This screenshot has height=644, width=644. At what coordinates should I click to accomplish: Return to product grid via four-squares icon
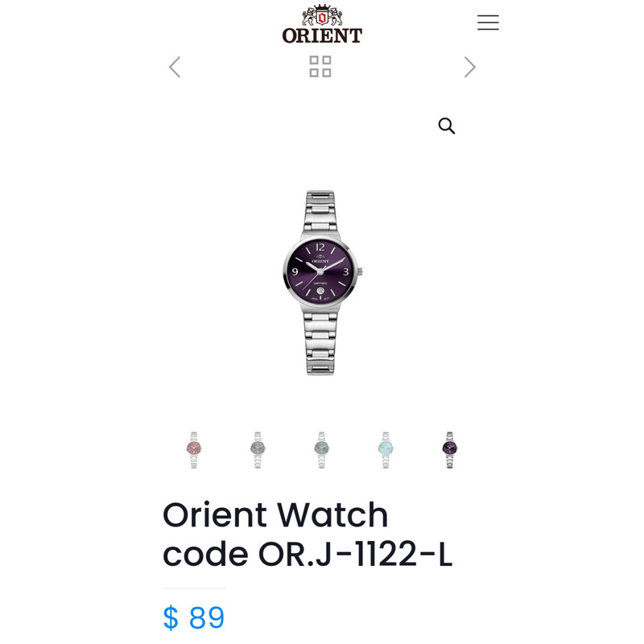click(x=320, y=67)
